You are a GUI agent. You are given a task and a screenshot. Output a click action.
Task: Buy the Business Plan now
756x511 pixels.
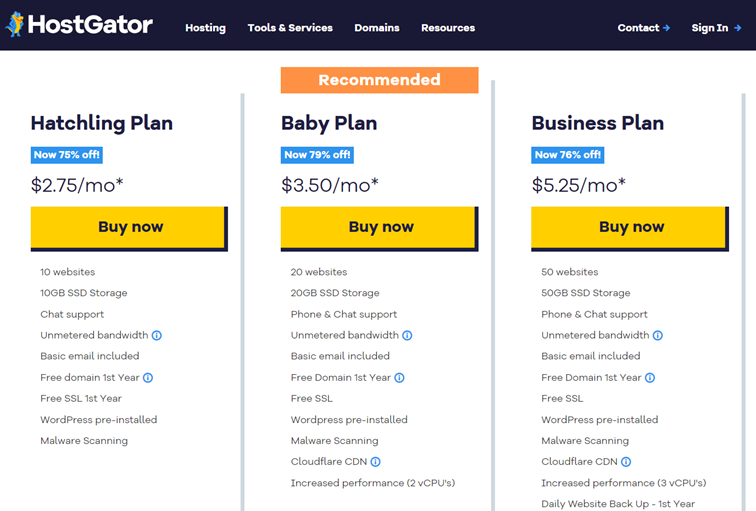coord(630,228)
